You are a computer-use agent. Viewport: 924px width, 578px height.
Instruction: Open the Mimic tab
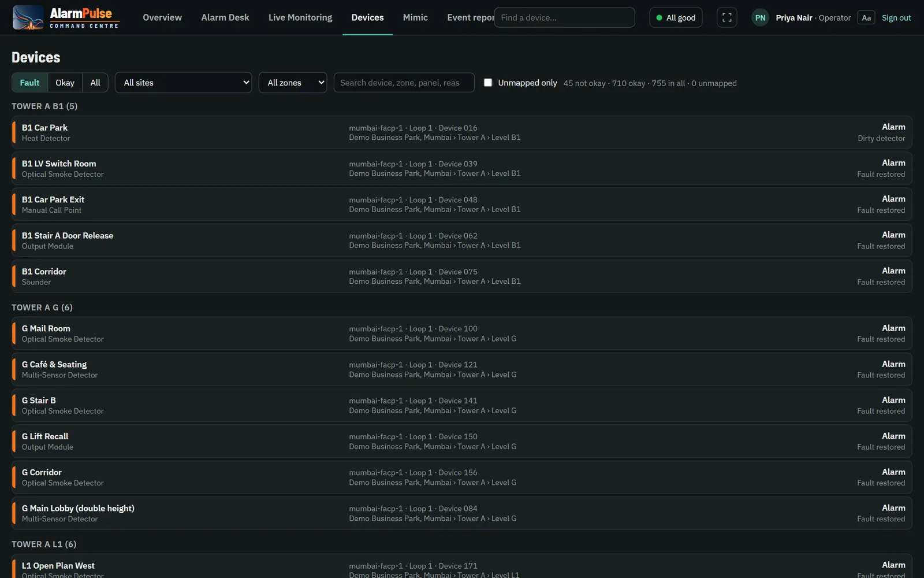click(415, 17)
